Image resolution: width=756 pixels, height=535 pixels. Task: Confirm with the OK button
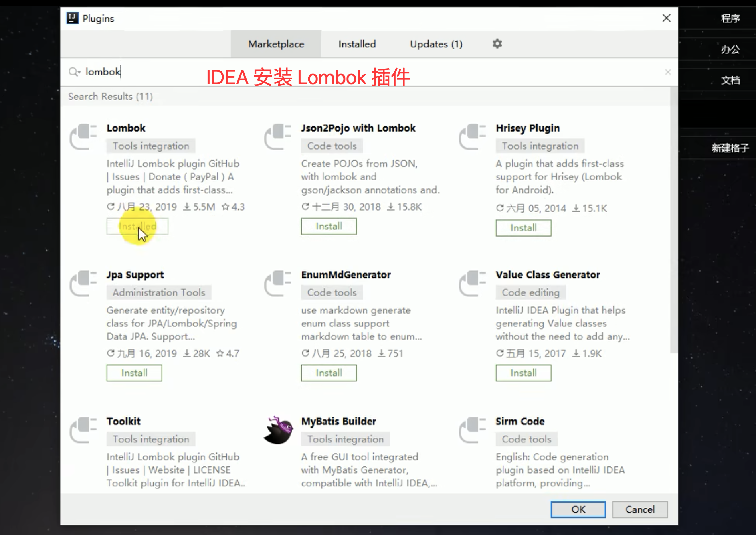578,509
